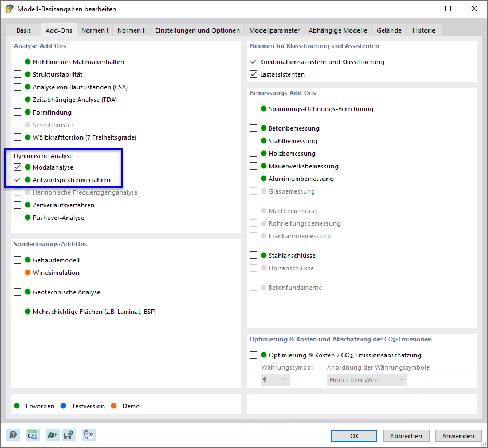Click orange Demo legend dot
This screenshot has width=488, height=448.
113,406
